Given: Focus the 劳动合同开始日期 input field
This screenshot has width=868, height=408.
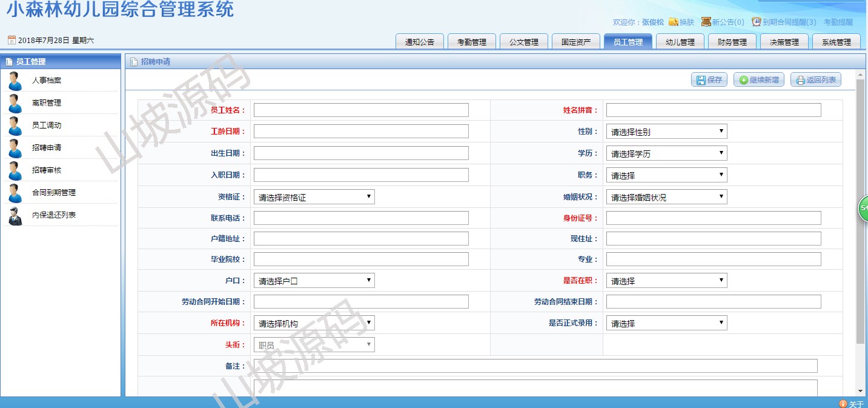Looking at the screenshot, I should pyautogui.click(x=361, y=302).
